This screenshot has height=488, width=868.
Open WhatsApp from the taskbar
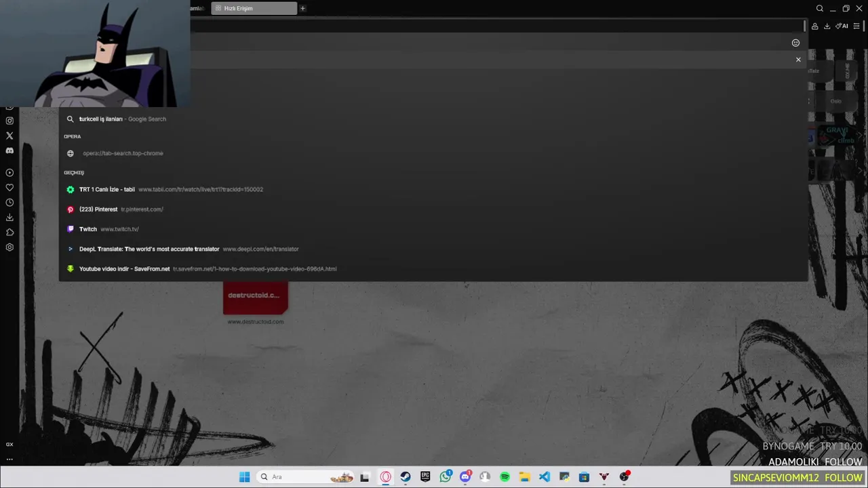(x=446, y=477)
